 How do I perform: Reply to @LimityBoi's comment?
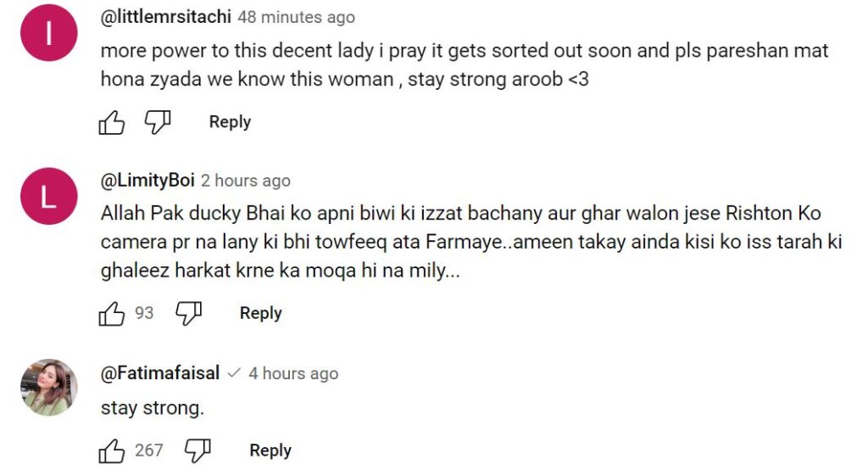coord(261,313)
